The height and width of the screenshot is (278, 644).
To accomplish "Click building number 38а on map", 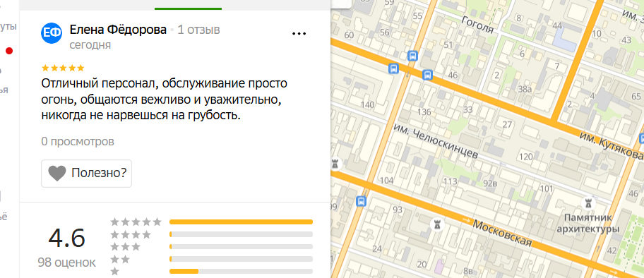I will click(525, 89).
